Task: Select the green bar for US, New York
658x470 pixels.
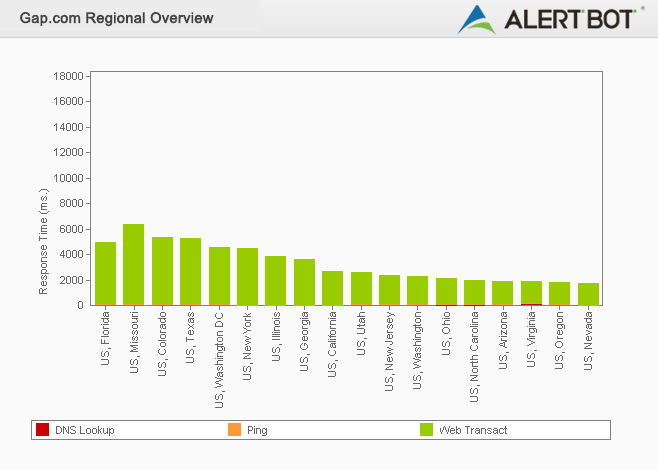Action: pos(247,276)
